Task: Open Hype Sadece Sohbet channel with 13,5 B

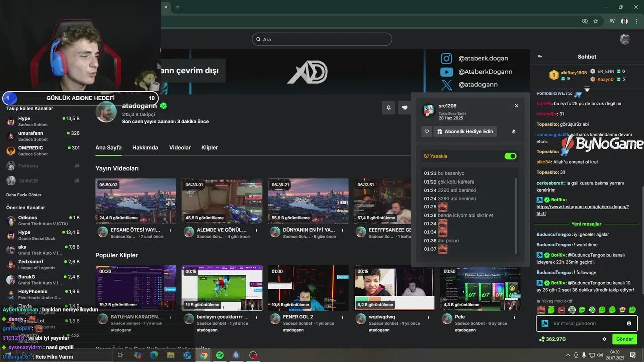Action: coord(43,121)
